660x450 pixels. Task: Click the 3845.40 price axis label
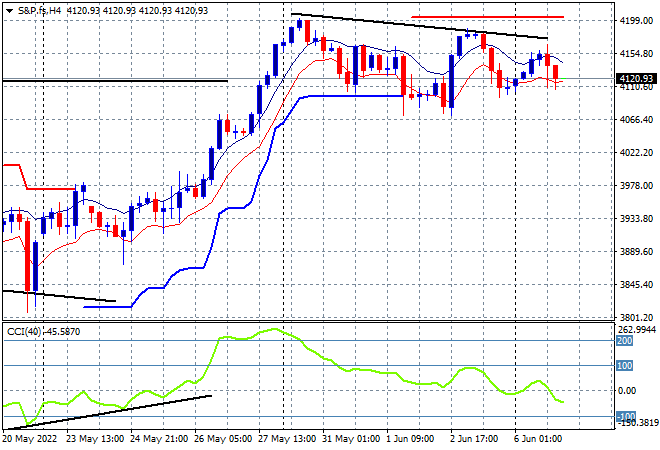pos(636,285)
